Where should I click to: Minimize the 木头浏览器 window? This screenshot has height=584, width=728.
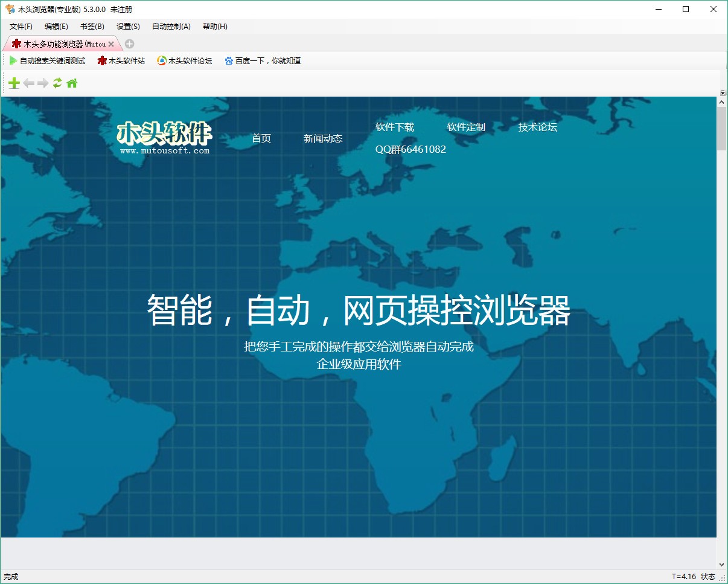(x=658, y=9)
